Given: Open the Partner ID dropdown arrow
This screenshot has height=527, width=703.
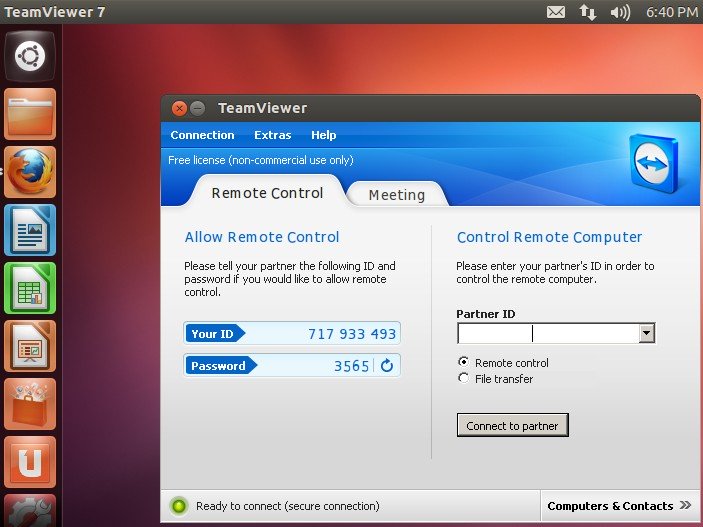Looking at the screenshot, I should pyautogui.click(x=647, y=333).
